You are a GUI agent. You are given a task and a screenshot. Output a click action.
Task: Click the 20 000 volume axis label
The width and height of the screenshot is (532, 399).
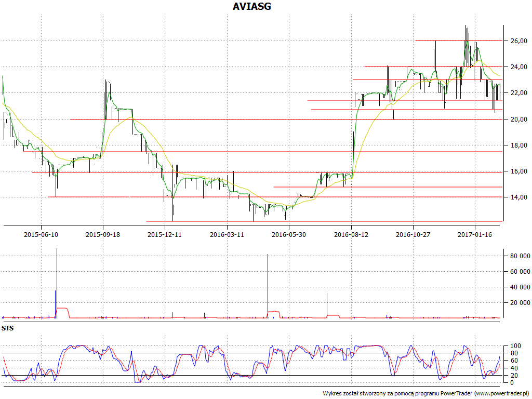pos(520,303)
